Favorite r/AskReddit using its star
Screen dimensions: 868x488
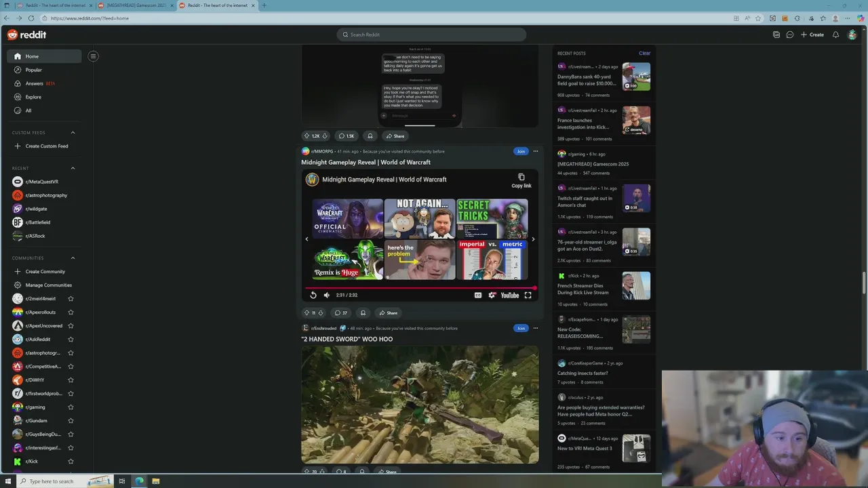pos(71,340)
